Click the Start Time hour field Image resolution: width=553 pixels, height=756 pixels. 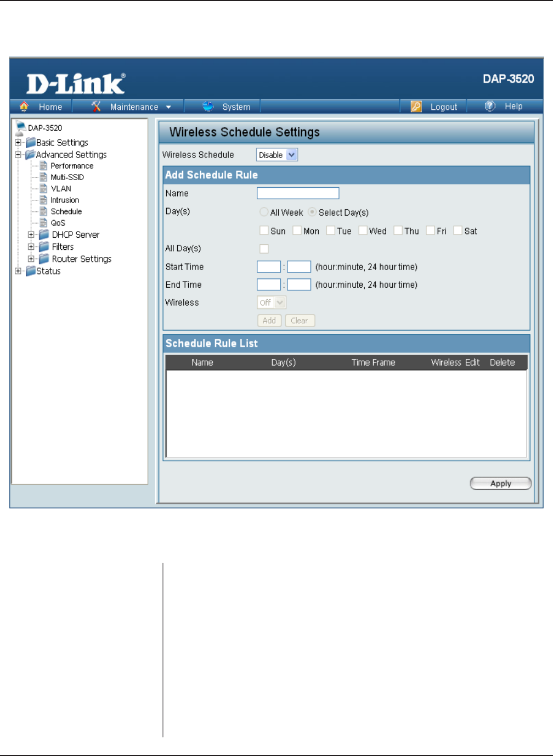269,267
